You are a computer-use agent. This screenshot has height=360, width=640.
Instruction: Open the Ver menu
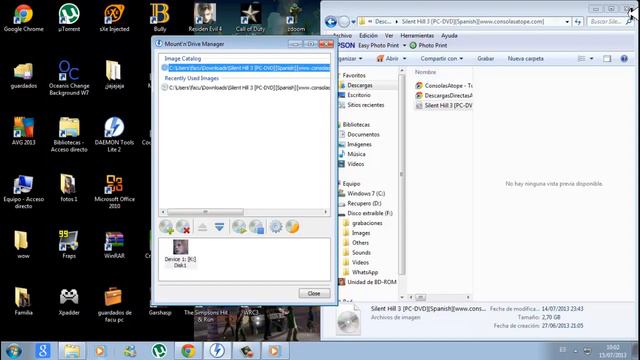tap(389, 36)
